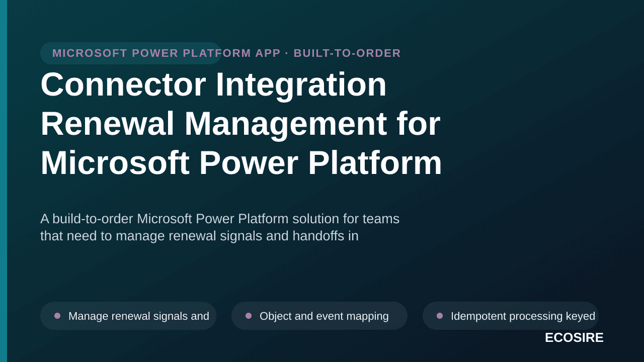Click the 'Object and event mapping' pill
The height and width of the screenshot is (362, 644).
pos(319,316)
